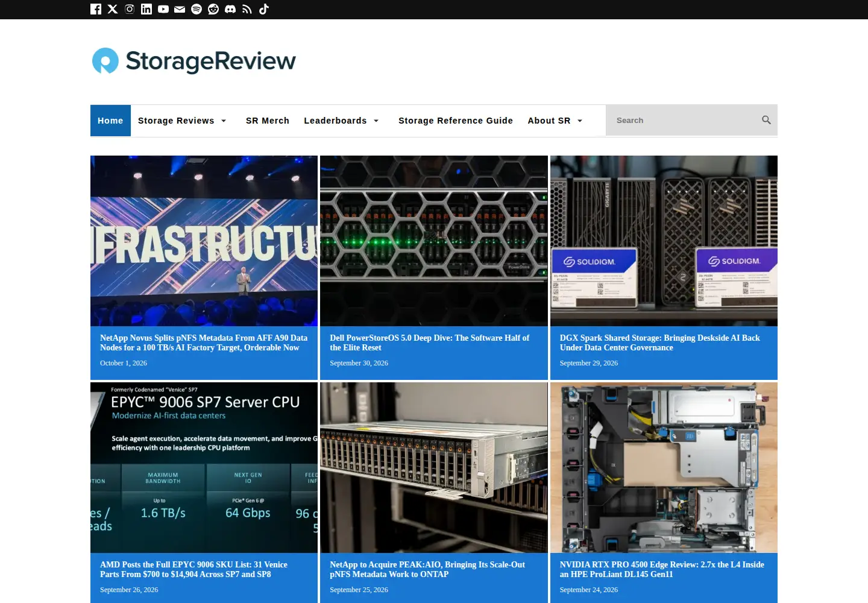Click the StorageReview logo
This screenshot has width=868, height=603.
(193, 61)
